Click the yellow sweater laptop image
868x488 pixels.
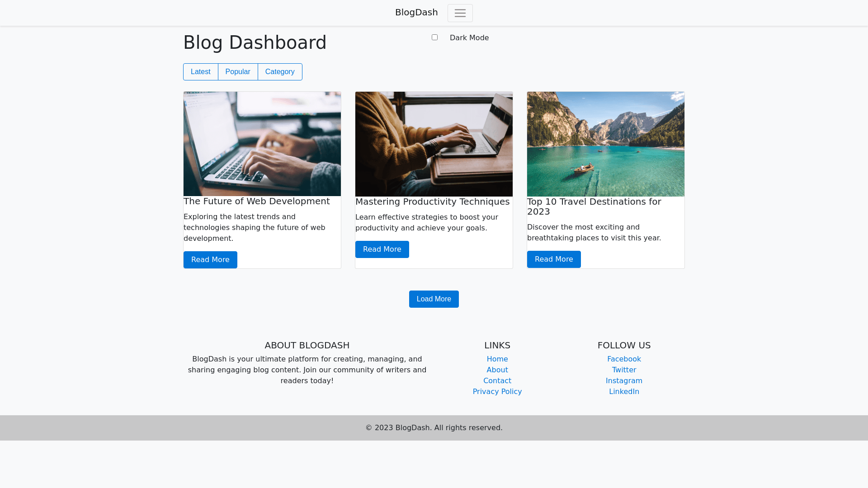[x=434, y=144]
